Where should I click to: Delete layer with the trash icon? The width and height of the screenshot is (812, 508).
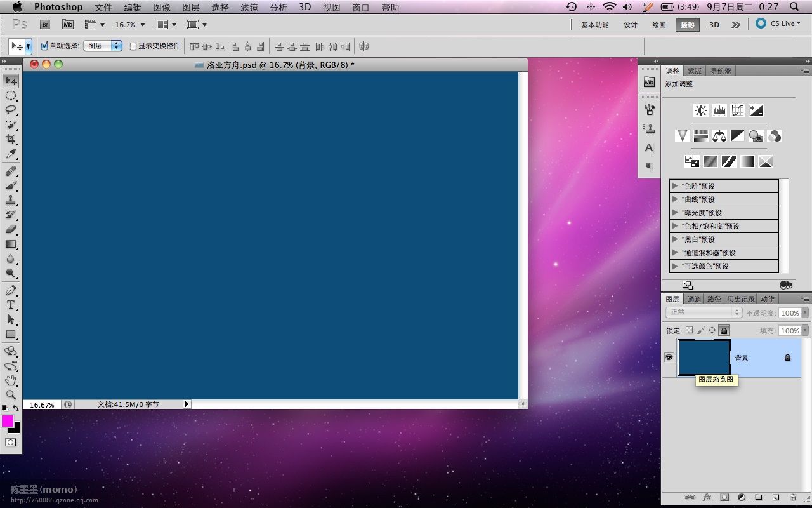[x=792, y=497]
